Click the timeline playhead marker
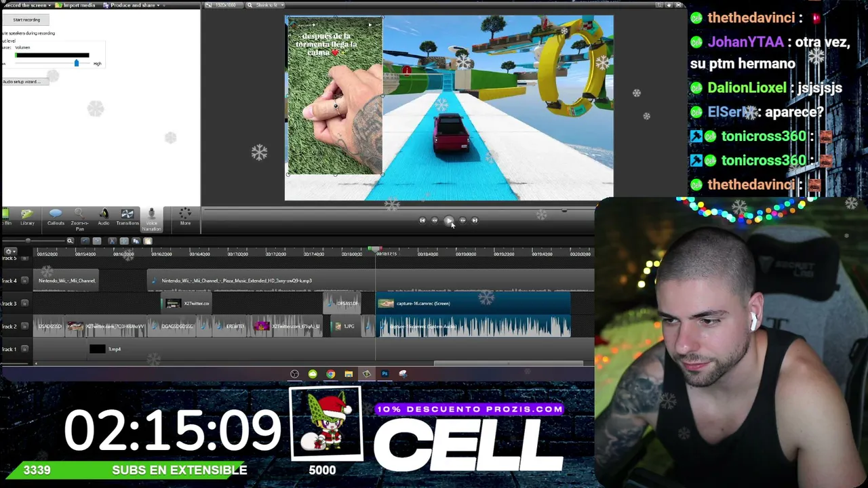The height and width of the screenshot is (488, 868). click(x=375, y=250)
